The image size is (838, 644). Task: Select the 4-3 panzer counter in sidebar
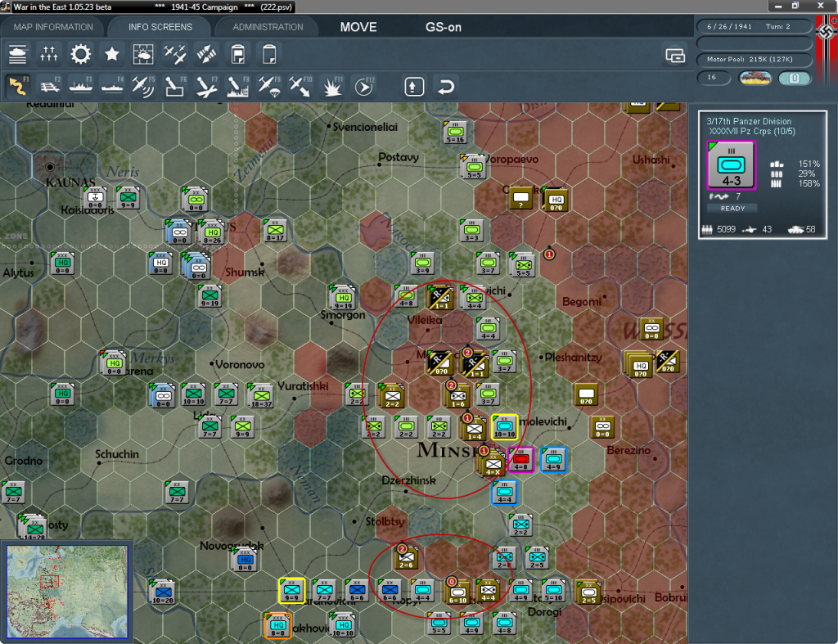click(731, 165)
